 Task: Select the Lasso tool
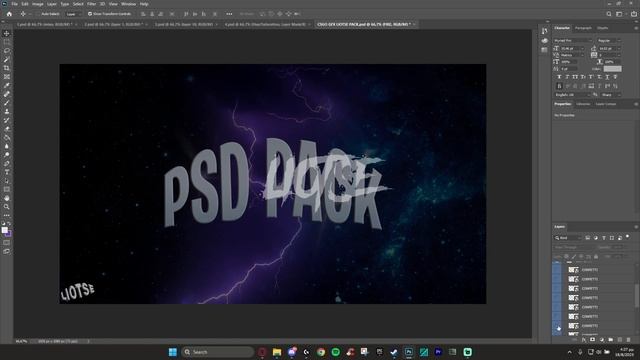click(x=7, y=51)
